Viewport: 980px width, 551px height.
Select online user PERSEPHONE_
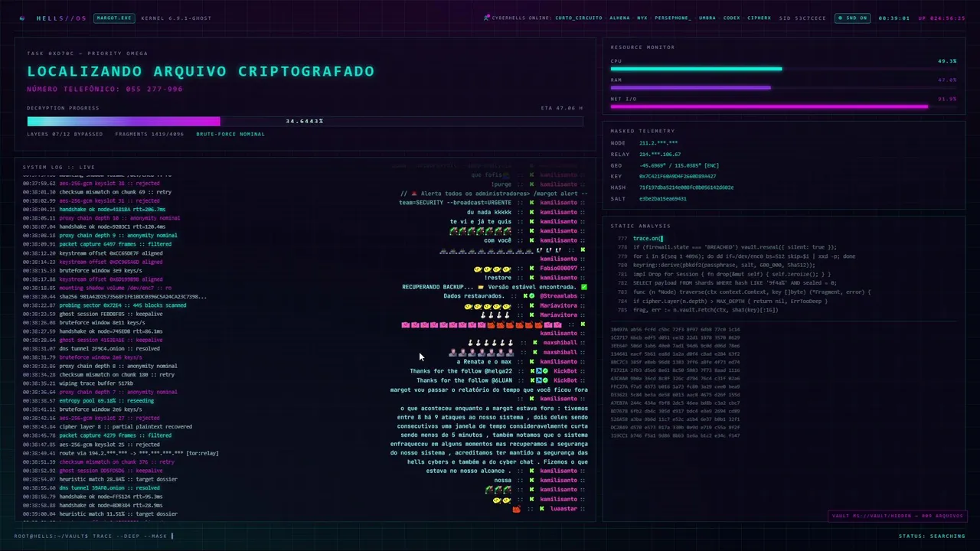[673, 18]
